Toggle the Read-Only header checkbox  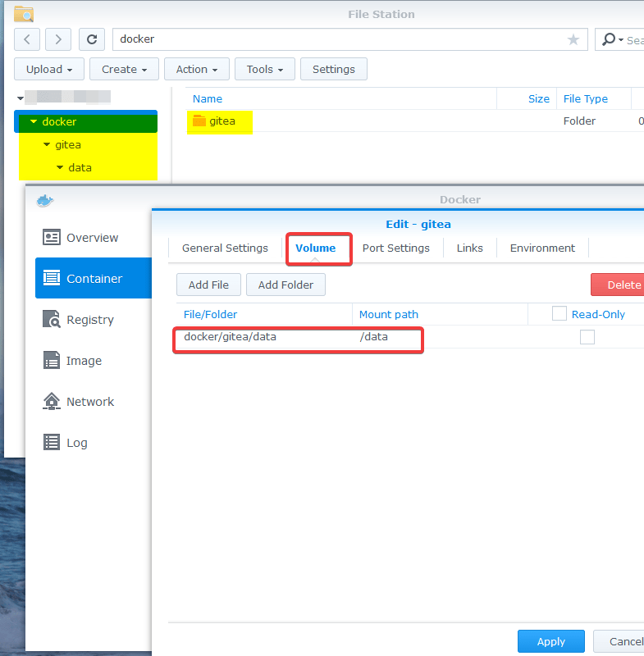[x=560, y=313]
